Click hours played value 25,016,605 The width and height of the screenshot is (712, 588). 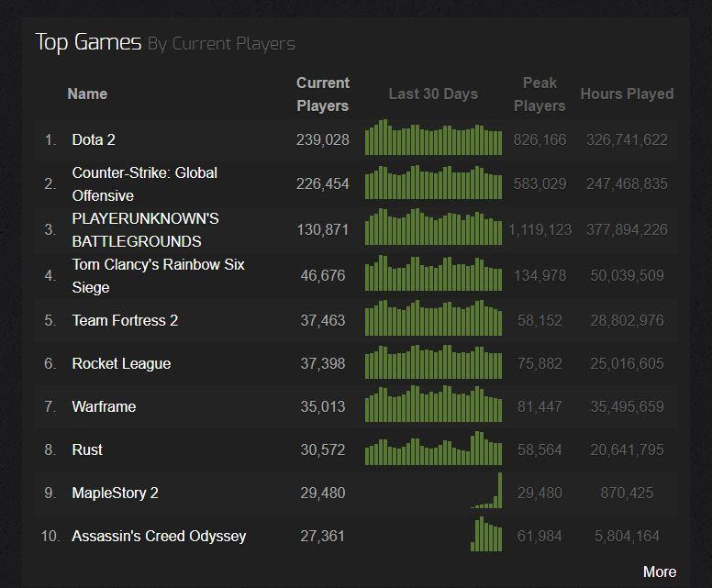click(627, 363)
